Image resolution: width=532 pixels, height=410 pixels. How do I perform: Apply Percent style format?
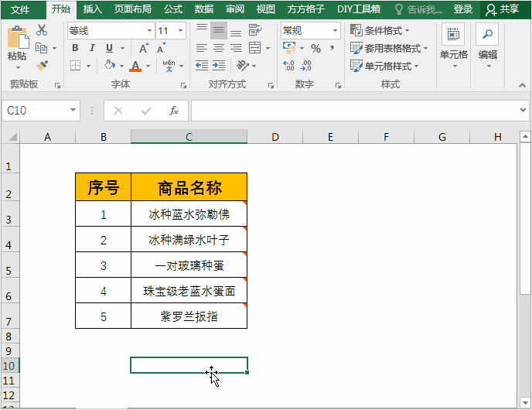click(x=315, y=48)
